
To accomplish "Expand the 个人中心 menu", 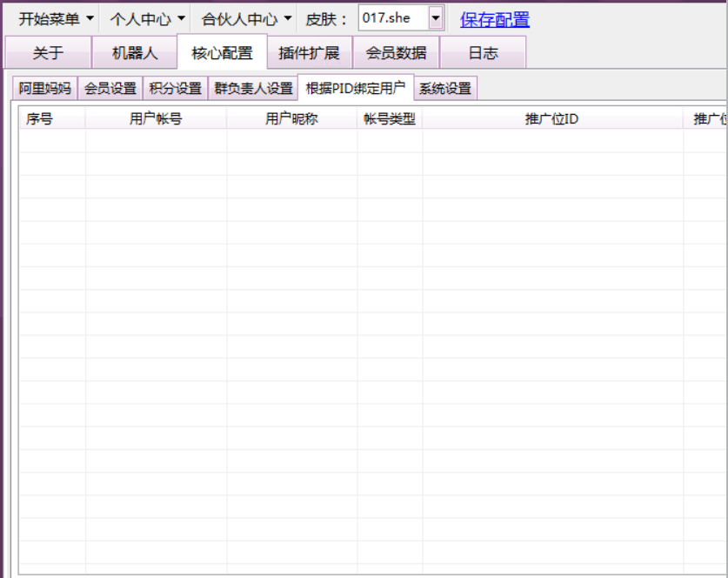I will (x=146, y=19).
